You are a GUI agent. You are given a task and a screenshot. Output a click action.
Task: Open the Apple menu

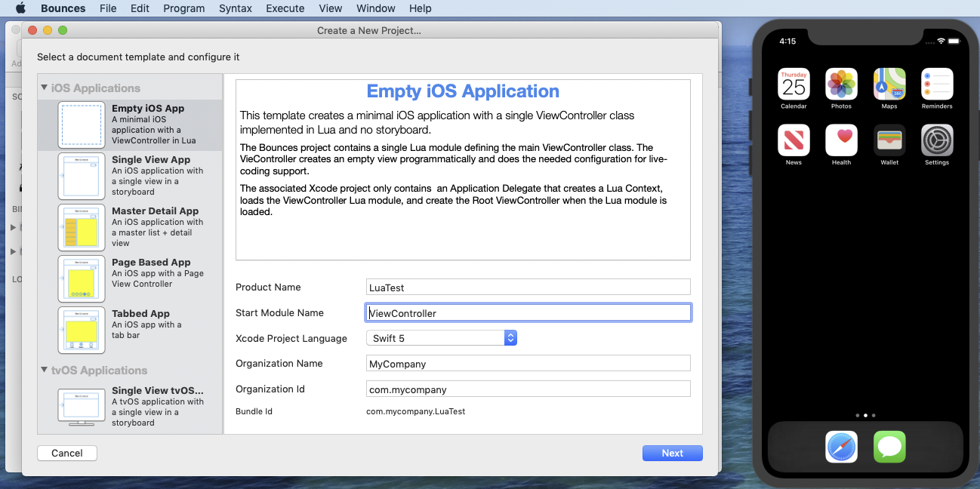tap(20, 8)
